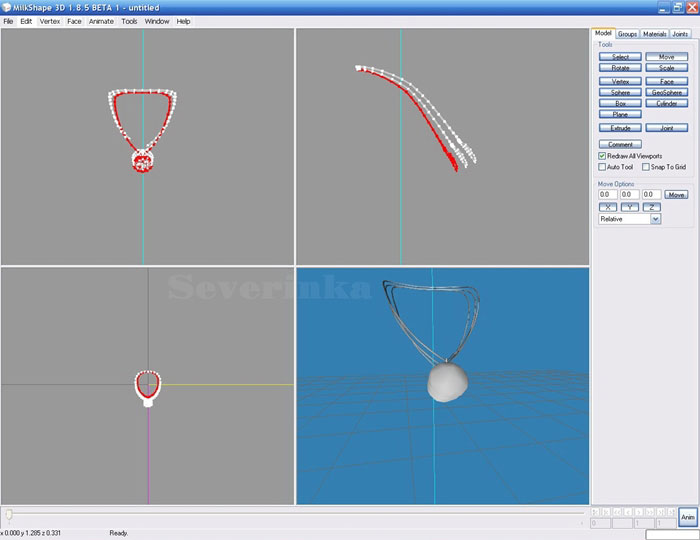Viewport: 700px width, 540px height.
Task: Activate the Scale tool
Action: [666, 68]
